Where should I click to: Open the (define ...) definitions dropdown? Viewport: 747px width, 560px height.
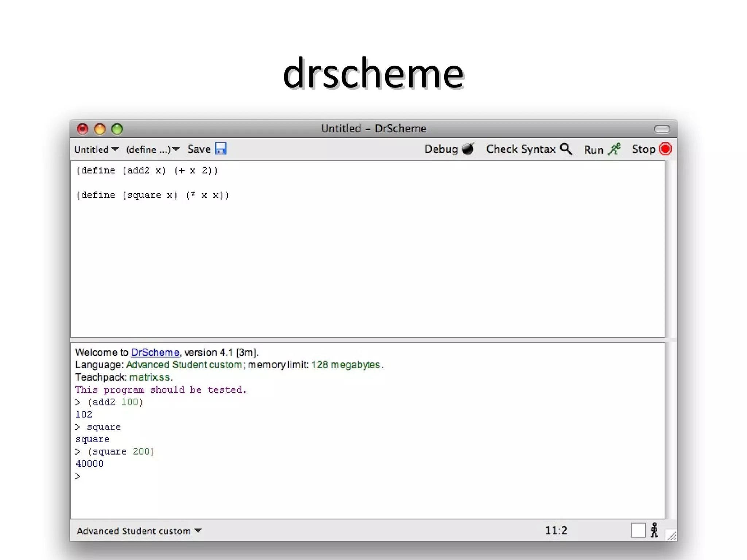click(152, 149)
